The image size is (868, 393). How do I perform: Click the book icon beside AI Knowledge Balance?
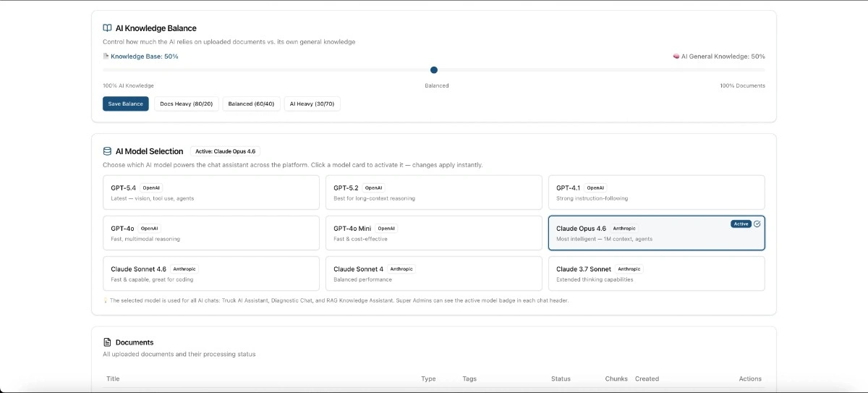(107, 28)
